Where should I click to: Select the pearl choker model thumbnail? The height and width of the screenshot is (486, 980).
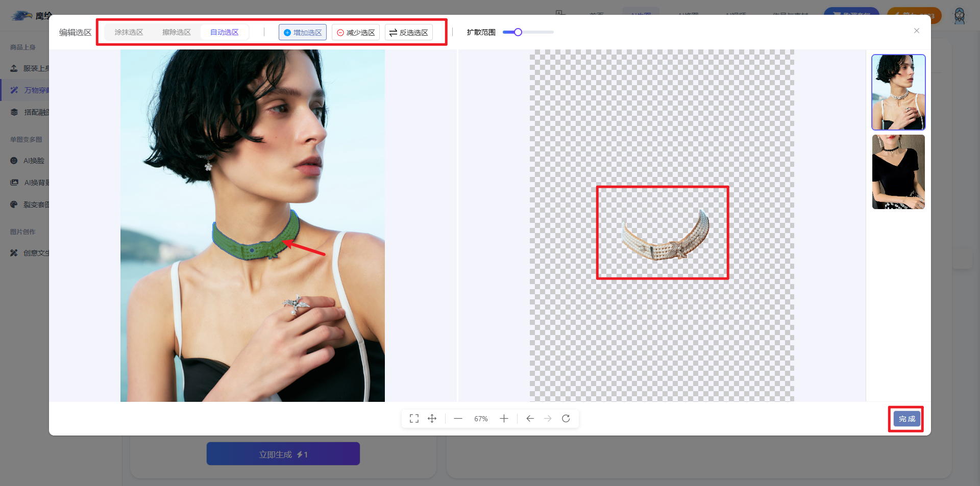(x=898, y=92)
